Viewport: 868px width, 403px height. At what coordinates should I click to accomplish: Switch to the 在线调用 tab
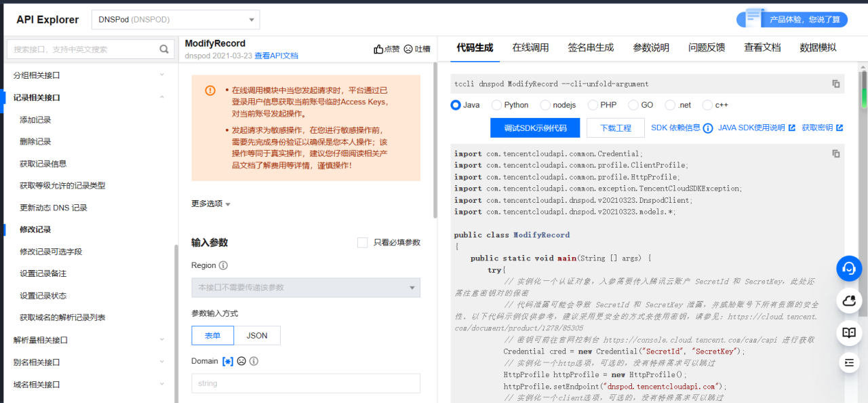click(x=530, y=47)
